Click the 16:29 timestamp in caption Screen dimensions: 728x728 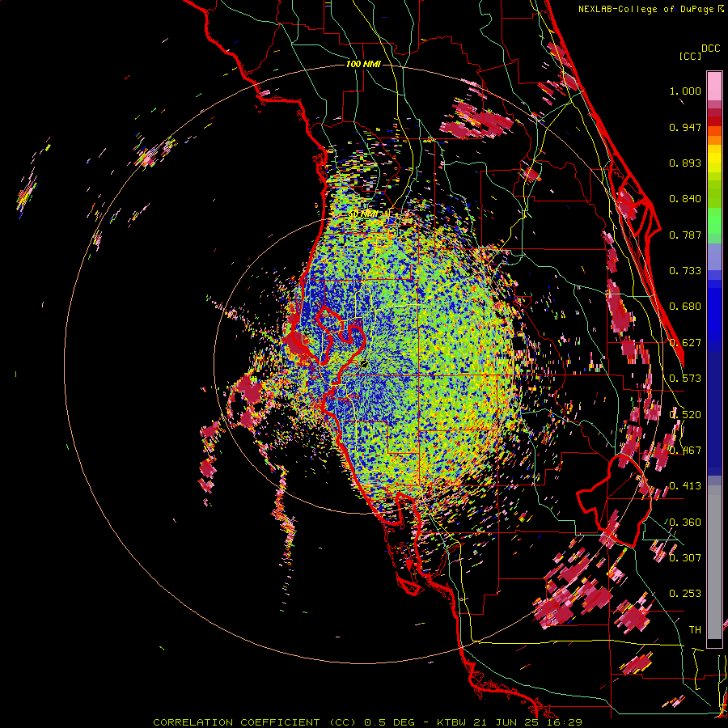tap(564, 722)
